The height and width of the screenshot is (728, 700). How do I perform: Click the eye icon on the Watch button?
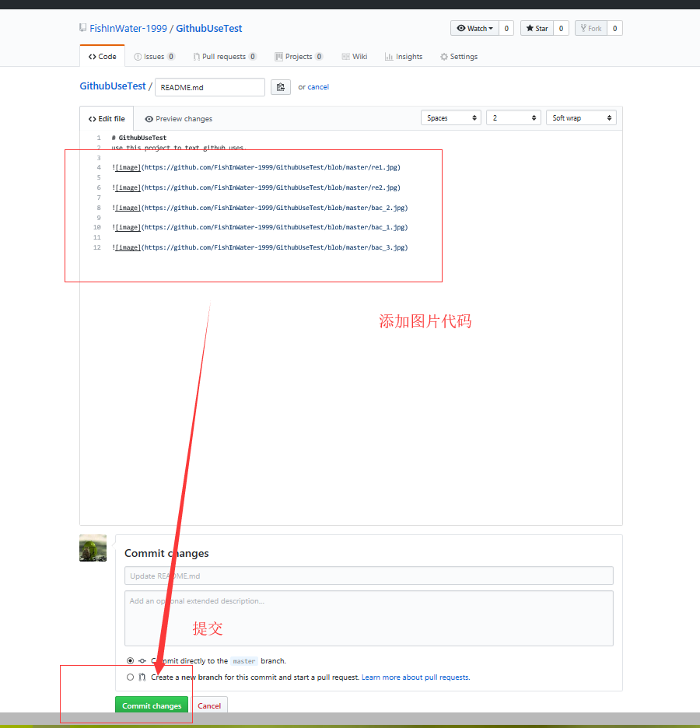point(461,28)
